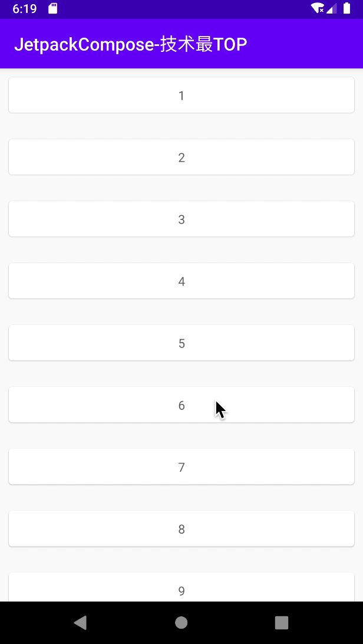Click the Wi-Fi status icon
This screenshot has height=644, width=363.
(x=317, y=9)
